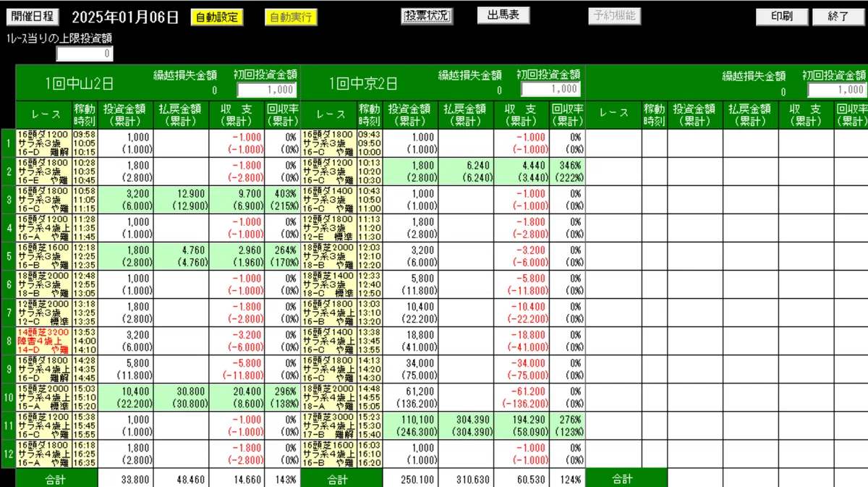Select the 1回中山2日 venue header
The image size is (868, 487).
[80, 82]
